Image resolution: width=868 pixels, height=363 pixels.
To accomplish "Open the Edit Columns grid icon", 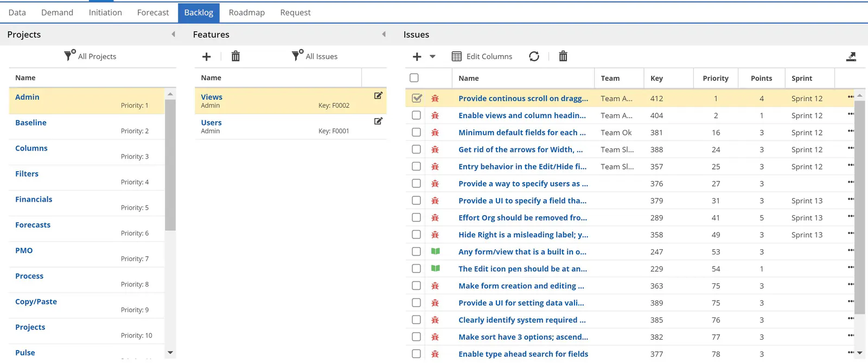I will pos(457,56).
